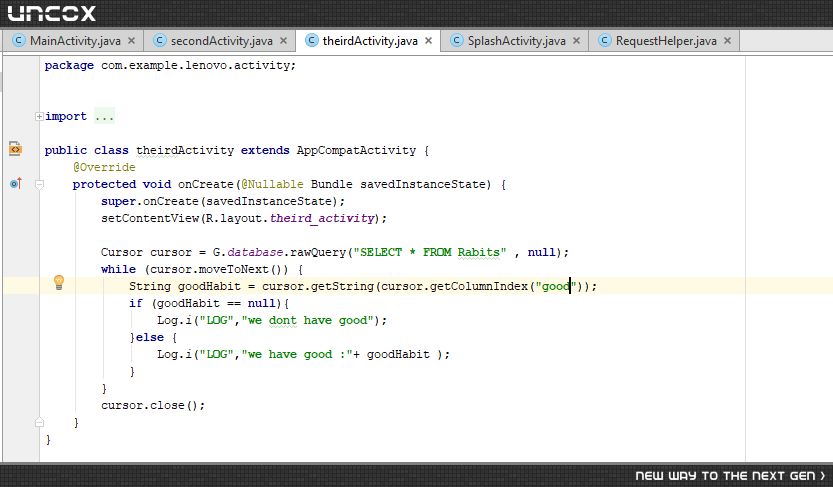Switch to the secondActivity.java tab
Viewport: 833px width, 487px height.
click(x=222, y=41)
